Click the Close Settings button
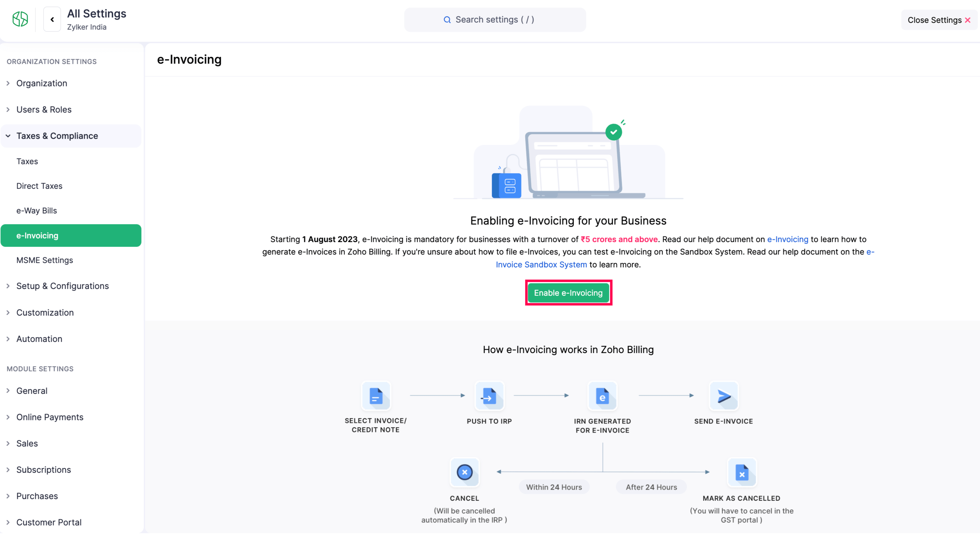Image resolution: width=980 pixels, height=543 pixels. (939, 20)
